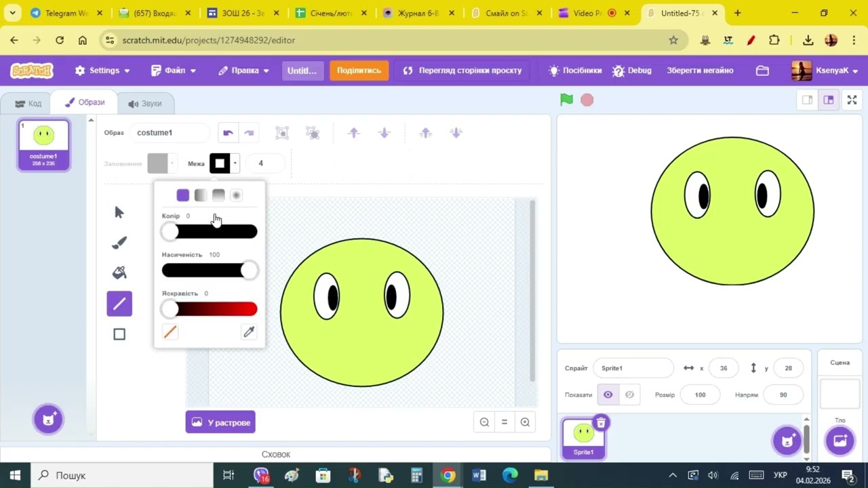Choose radial gradient fill mode
Screen dimensions: 868x488
pos(236,195)
